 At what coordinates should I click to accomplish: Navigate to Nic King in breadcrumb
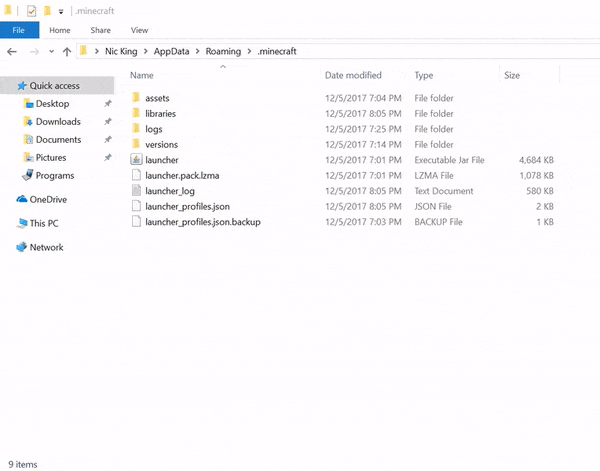click(121, 51)
